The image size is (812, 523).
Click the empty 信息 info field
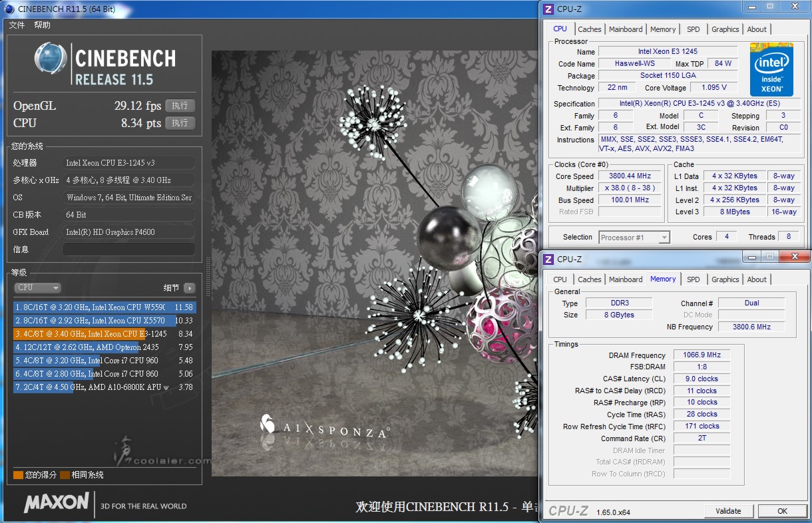tap(129, 250)
